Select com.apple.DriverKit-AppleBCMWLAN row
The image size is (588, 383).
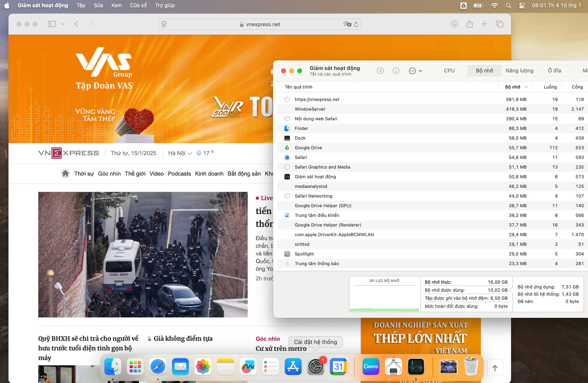[432, 235]
